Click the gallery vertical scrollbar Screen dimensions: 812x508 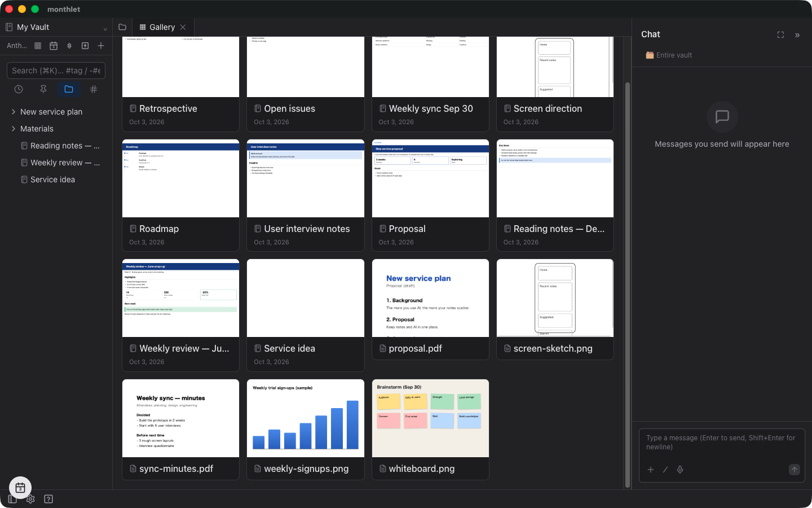click(x=628, y=285)
